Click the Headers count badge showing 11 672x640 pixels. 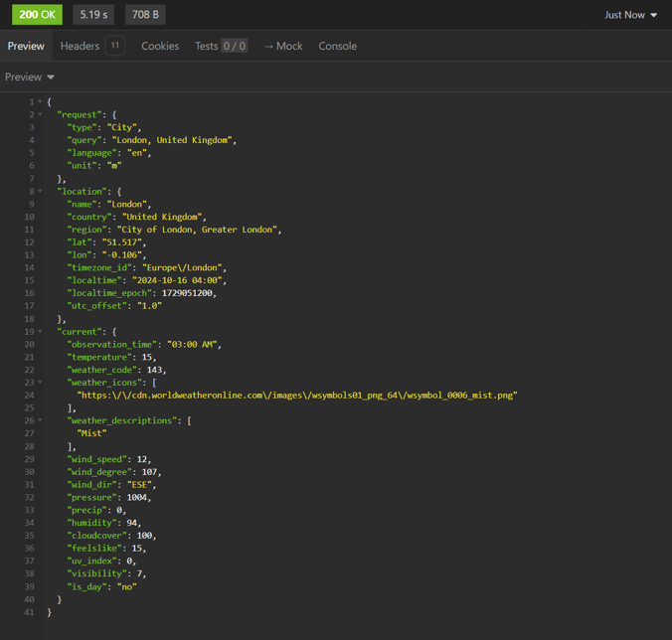click(115, 46)
